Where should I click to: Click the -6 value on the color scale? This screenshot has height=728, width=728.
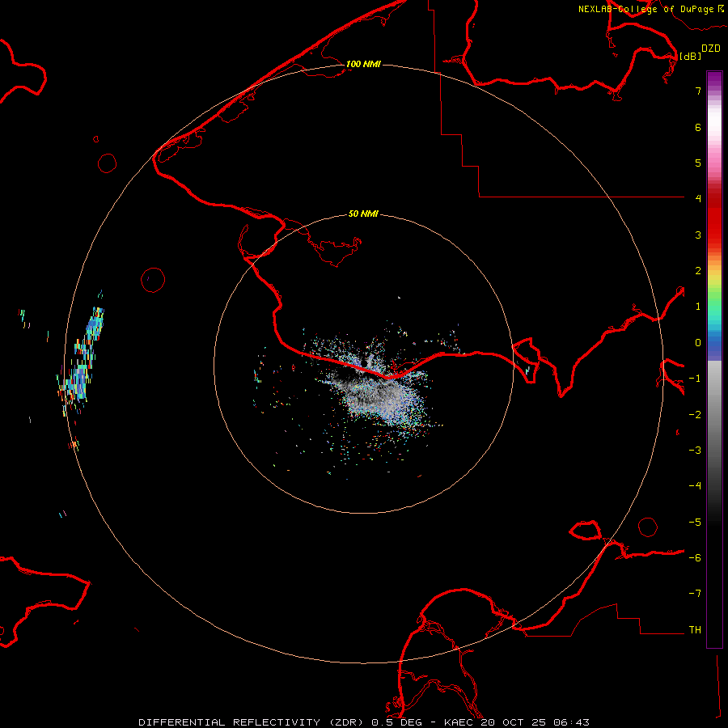[695, 558]
